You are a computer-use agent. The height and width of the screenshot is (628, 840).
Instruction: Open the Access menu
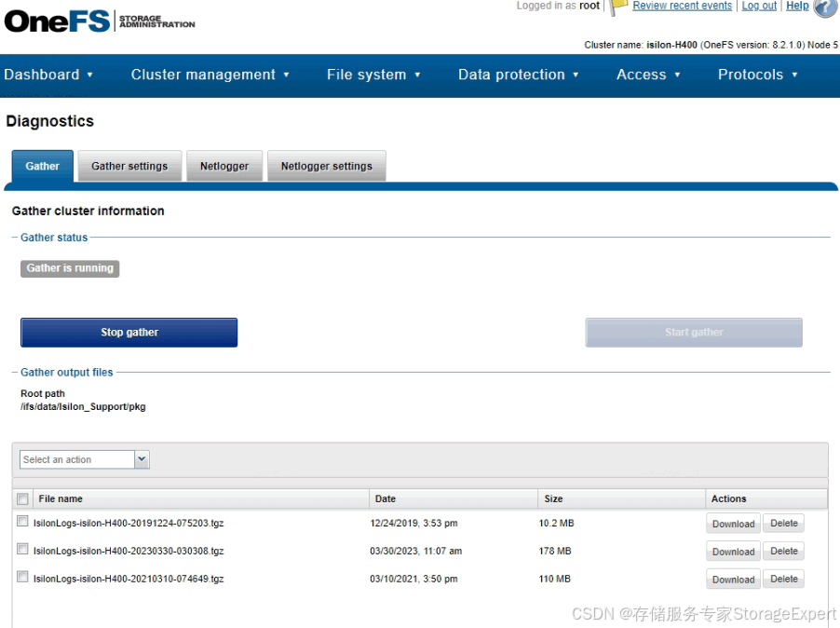pyautogui.click(x=648, y=75)
